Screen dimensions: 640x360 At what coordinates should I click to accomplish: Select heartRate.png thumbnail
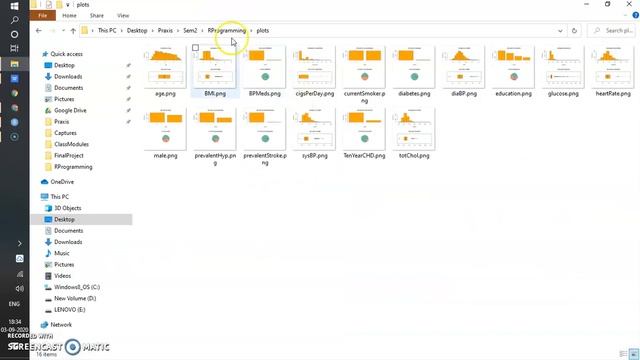(x=613, y=66)
